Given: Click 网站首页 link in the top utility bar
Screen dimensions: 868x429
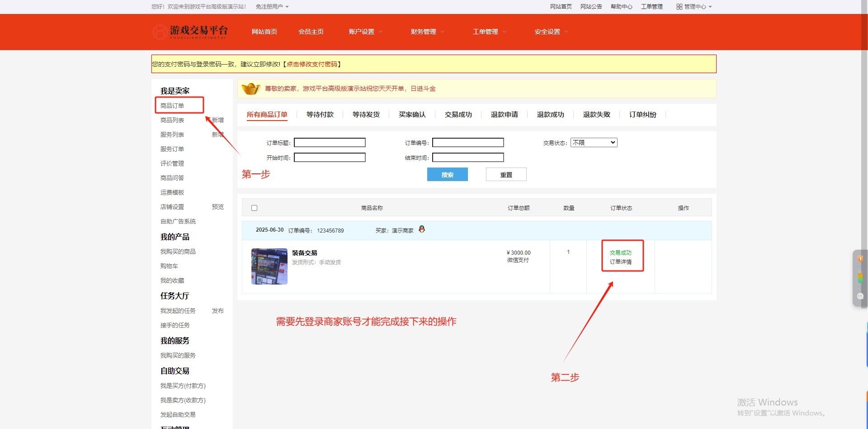Looking at the screenshot, I should (561, 7).
